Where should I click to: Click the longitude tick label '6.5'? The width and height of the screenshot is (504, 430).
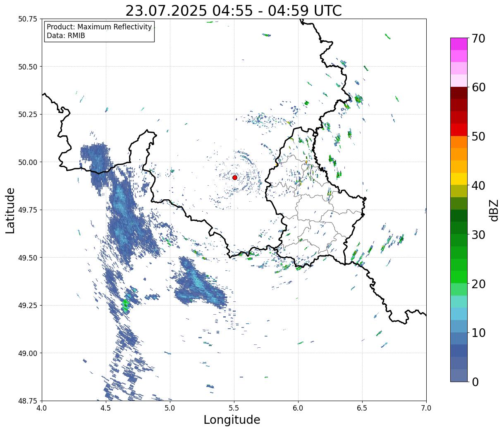pyautogui.click(x=362, y=408)
